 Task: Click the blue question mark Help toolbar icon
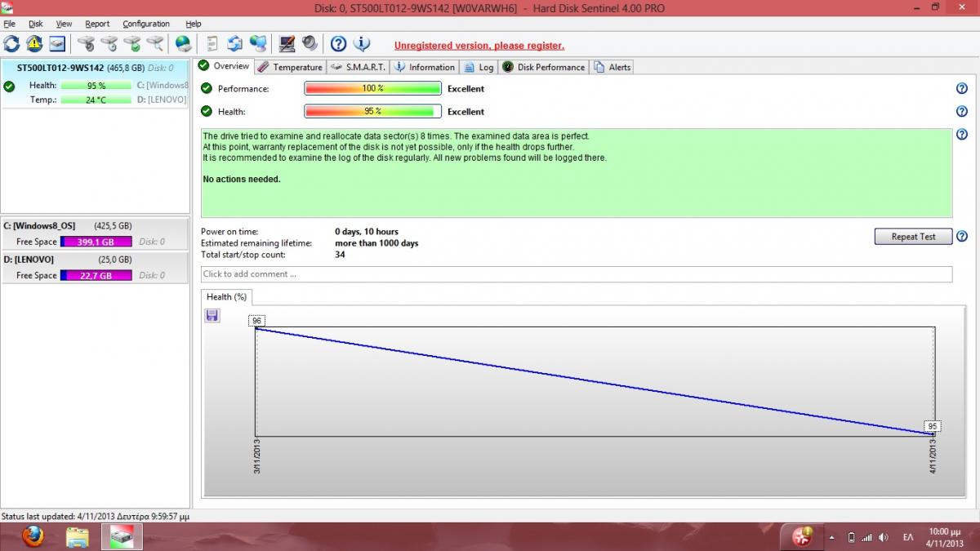[338, 43]
